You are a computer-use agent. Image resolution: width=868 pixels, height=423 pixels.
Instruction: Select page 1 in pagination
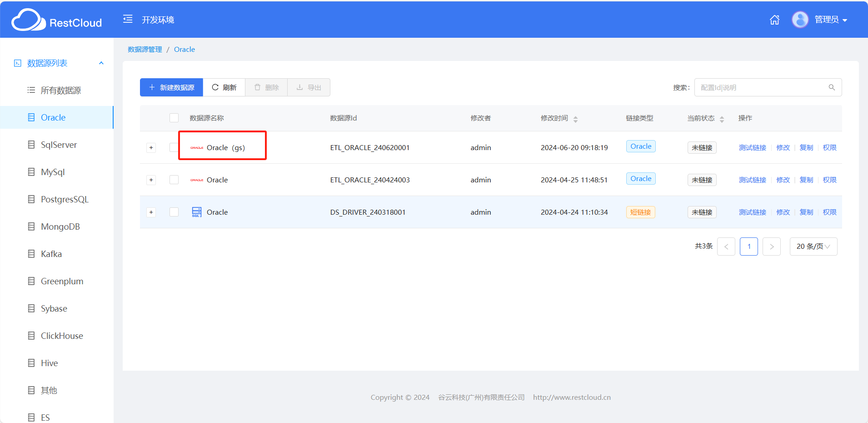pyautogui.click(x=749, y=247)
